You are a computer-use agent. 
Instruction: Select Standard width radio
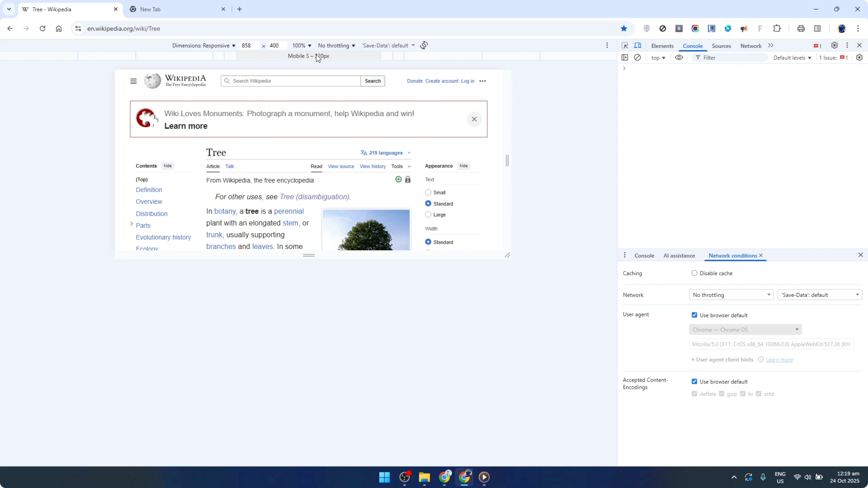(428, 242)
